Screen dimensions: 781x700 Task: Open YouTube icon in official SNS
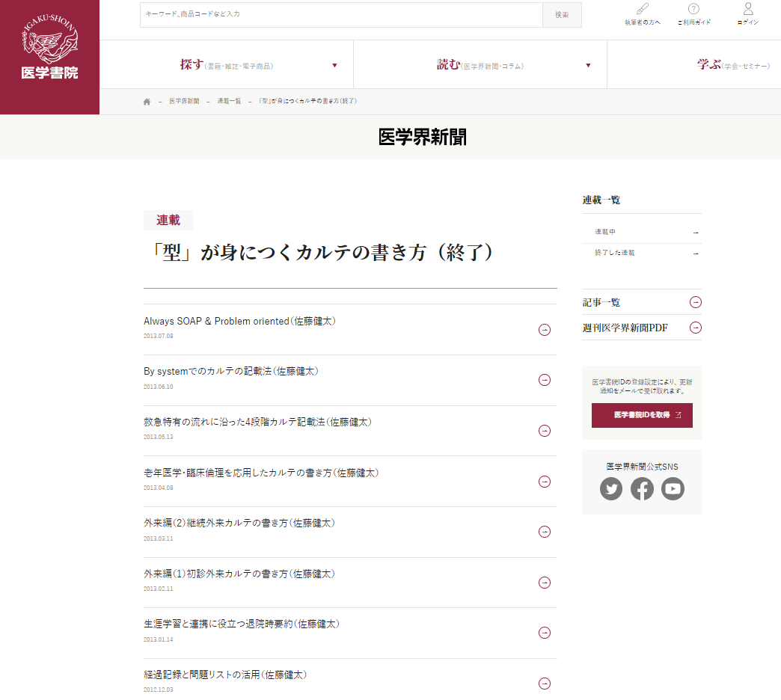(673, 489)
